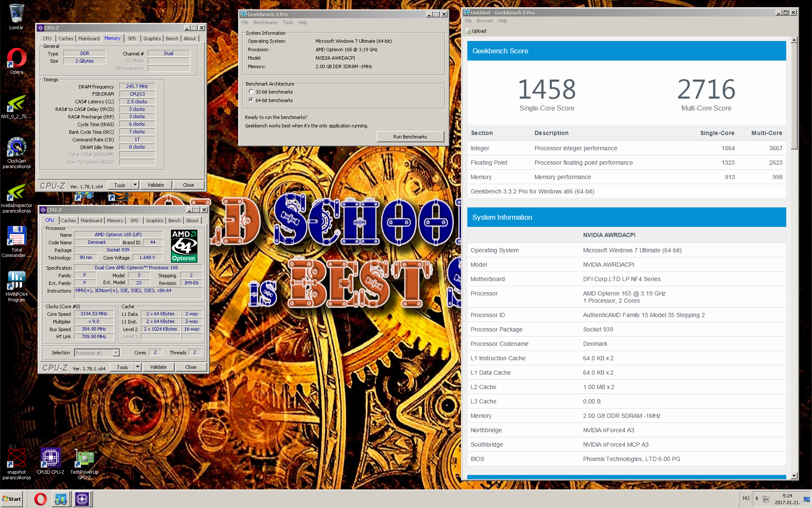Click Close in CPU-Z Memory window
Image resolution: width=812 pixels, height=508 pixels.
[x=188, y=185]
